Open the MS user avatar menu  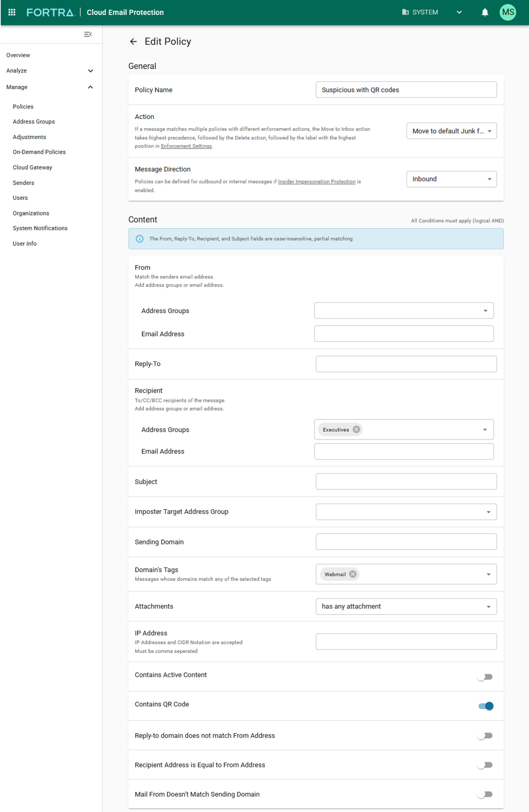pyautogui.click(x=507, y=12)
